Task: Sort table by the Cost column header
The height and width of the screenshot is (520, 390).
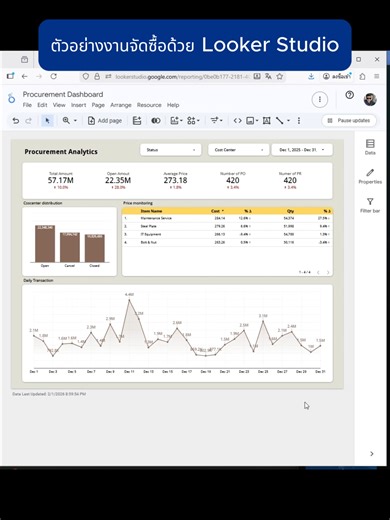Action: point(217,211)
